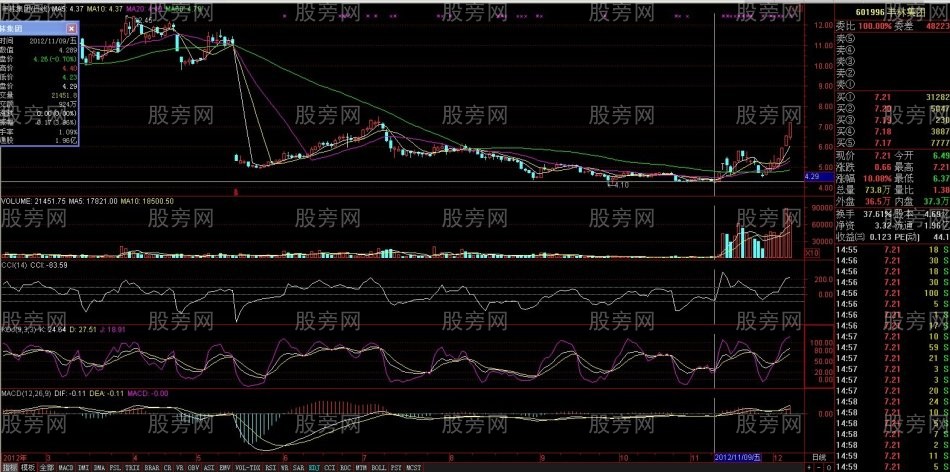The height and width of the screenshot is (472, 950).
Task: Click the MA10: 4.37 label
Action: click(105, 10)
